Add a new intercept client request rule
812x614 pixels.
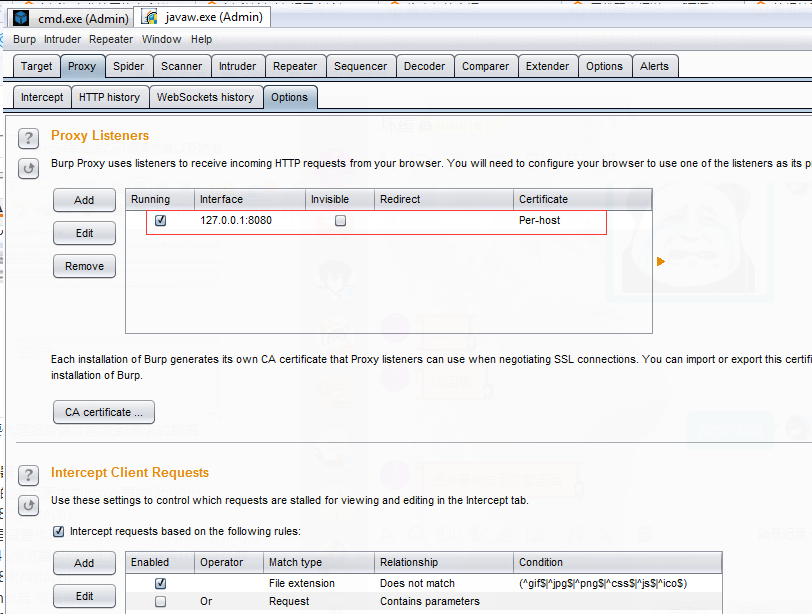84,563
